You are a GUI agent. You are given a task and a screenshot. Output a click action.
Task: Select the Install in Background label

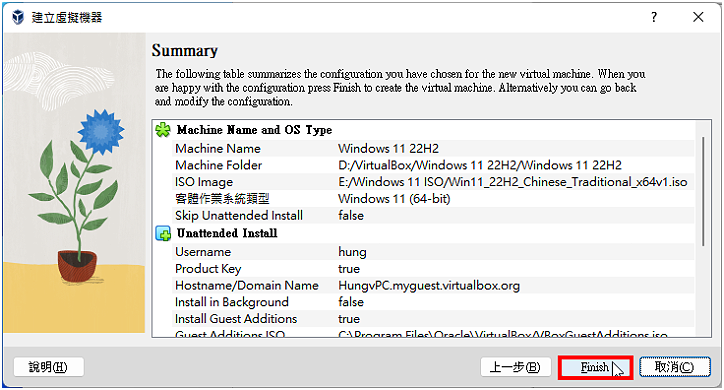232,302
